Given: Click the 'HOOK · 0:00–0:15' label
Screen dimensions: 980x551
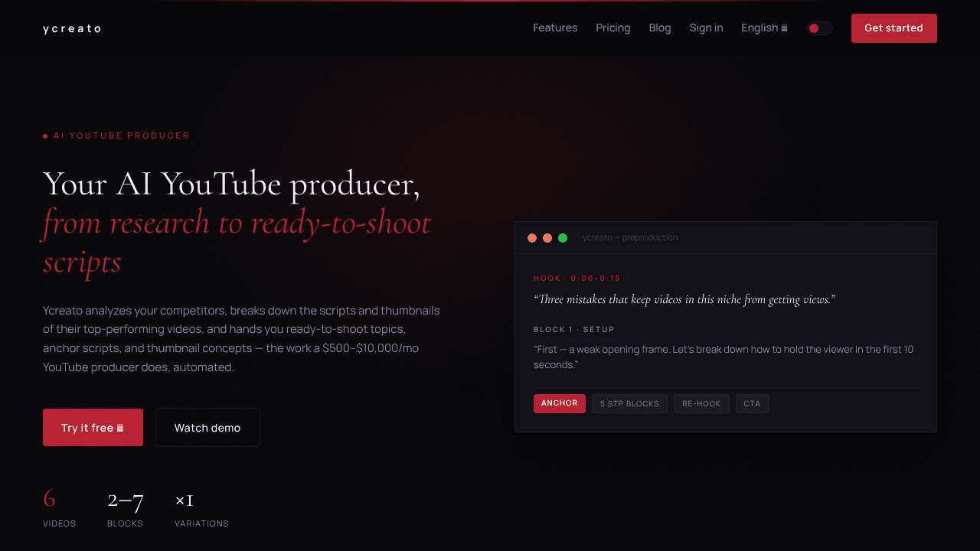Looking at the screenshot, I should (577, 279).
